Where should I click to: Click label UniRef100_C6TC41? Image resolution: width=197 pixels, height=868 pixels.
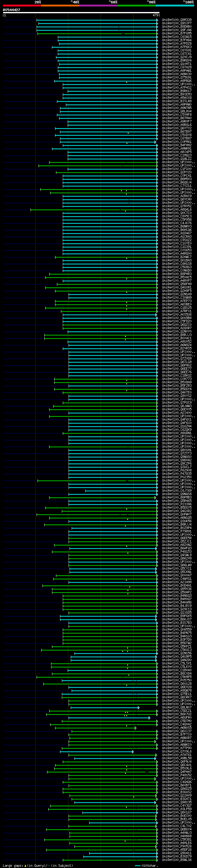tap(177, 54)
